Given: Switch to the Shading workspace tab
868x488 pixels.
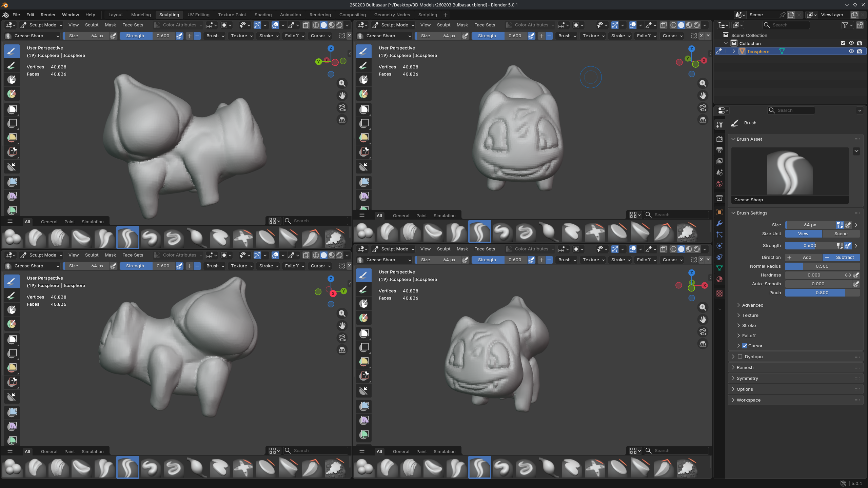Looking at the screenshot, I should click(263, 15).
